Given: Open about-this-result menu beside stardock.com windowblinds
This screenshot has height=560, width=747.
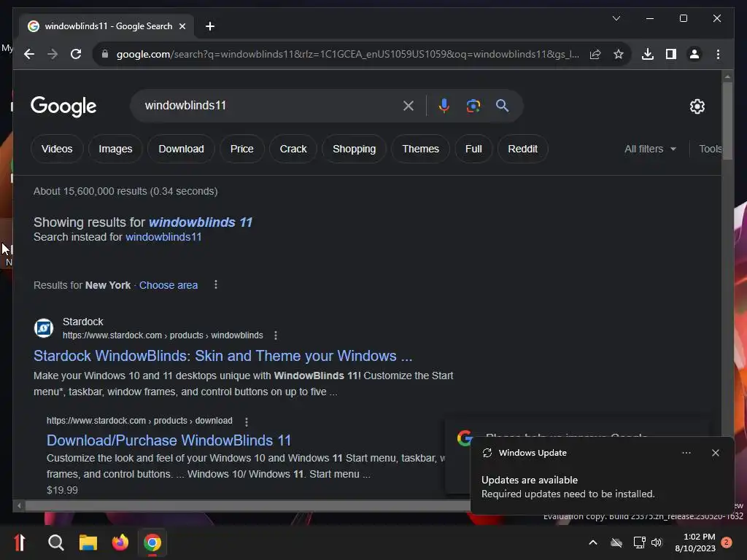Looking at the screenshot, I should tap(275, 335).
